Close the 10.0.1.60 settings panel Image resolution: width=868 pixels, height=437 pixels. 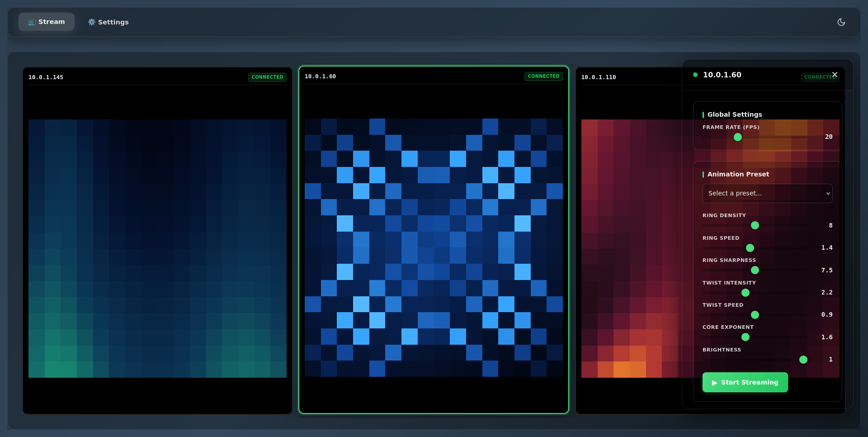pos(835,75)
